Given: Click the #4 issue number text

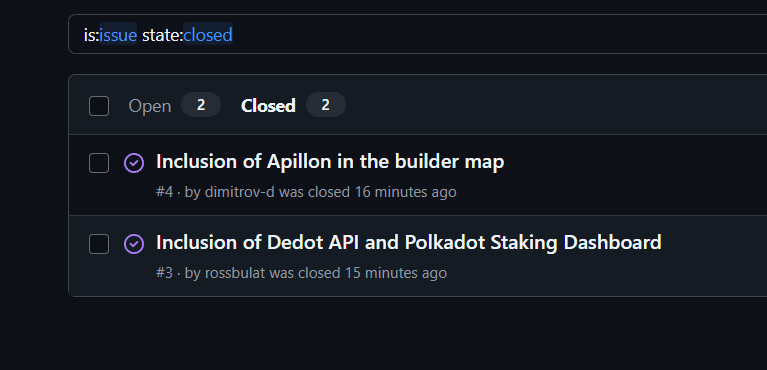Looking at the screenshot, I should click(x=164, y=192).
